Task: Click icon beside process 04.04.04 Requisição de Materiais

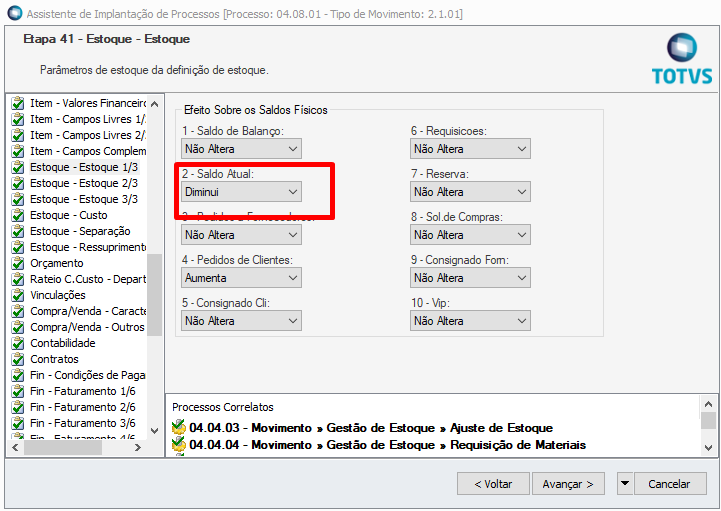Action: (178, 445)
